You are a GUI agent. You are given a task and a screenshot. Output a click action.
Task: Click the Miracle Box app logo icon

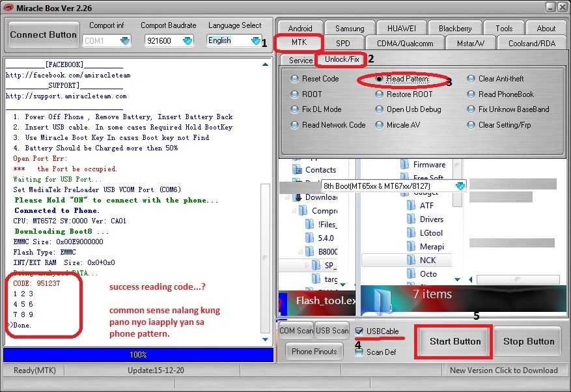point(8,8)
